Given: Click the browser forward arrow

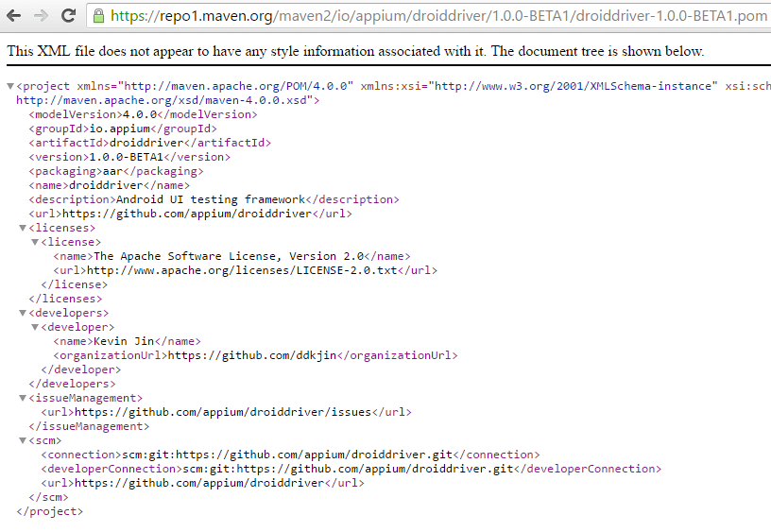Looking at the screenshot, I should pos(41,16).
